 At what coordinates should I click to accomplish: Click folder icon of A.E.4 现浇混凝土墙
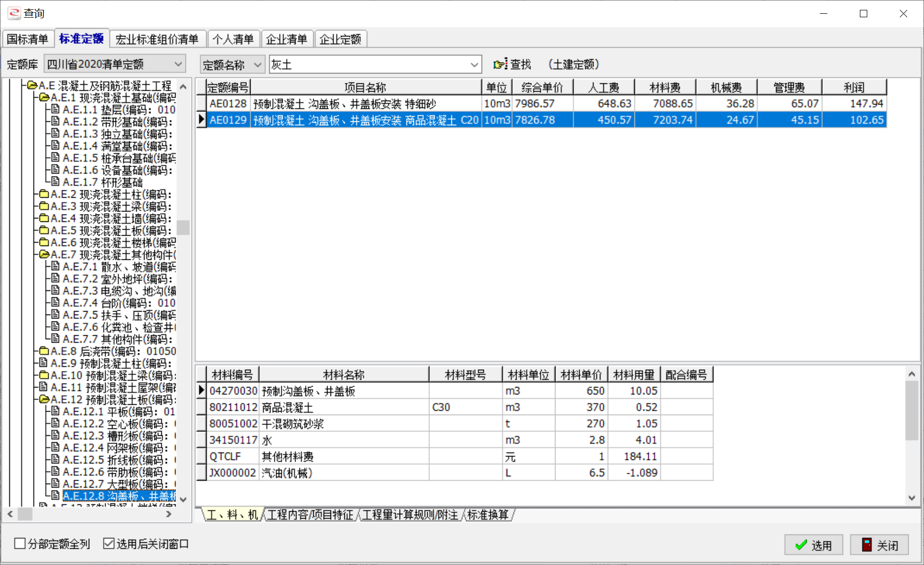pyautogui.click(x=44, y=218)
